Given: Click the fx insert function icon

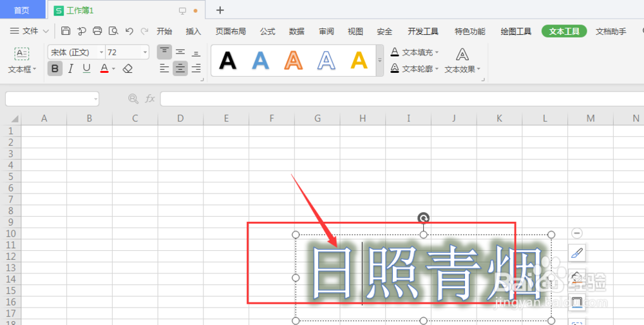Looking at the screenshot, I should [150, 99].
